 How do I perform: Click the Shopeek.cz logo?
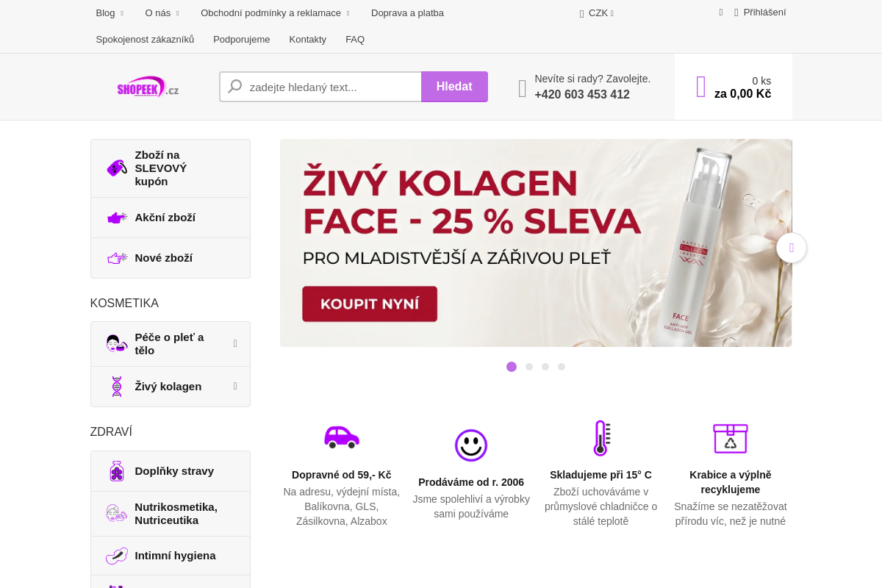pos(148,87)
